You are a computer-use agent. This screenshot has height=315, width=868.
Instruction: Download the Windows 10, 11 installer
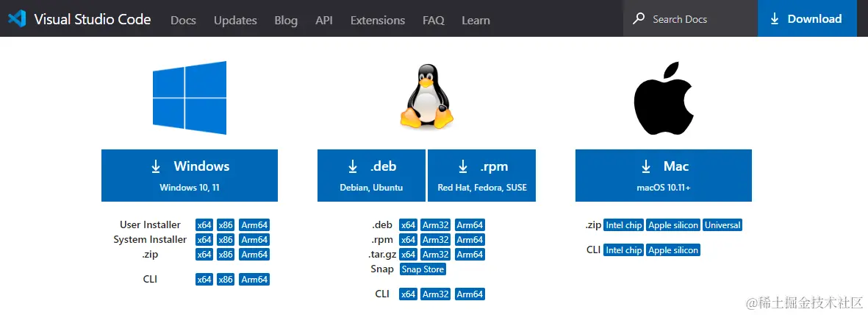[x=190, y=175]
